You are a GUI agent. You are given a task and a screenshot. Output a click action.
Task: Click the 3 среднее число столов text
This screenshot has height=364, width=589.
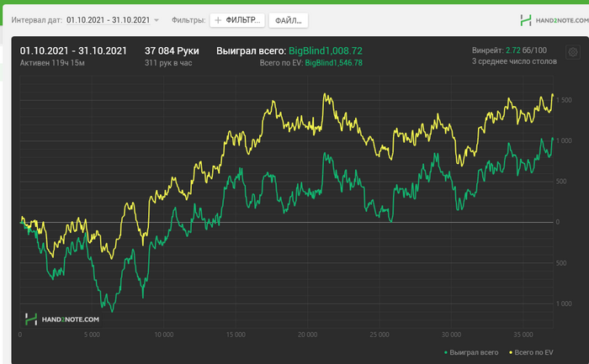[x=514, y=61]
